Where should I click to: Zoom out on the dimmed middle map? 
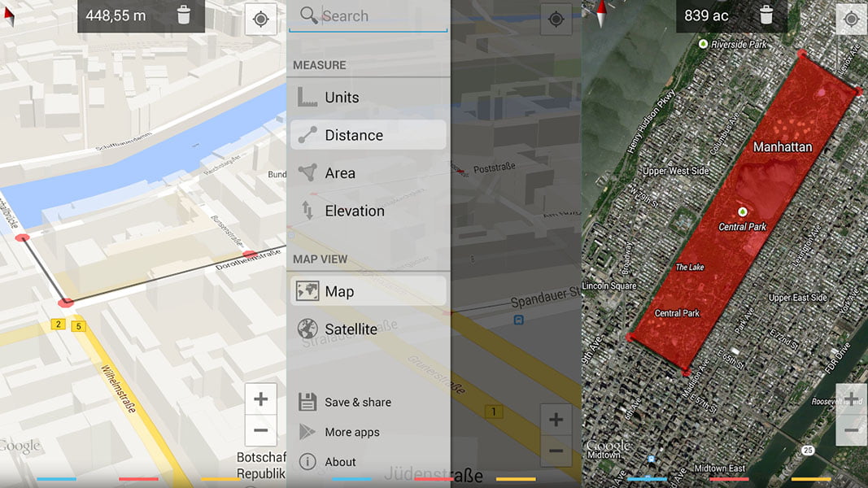(556, 451)
